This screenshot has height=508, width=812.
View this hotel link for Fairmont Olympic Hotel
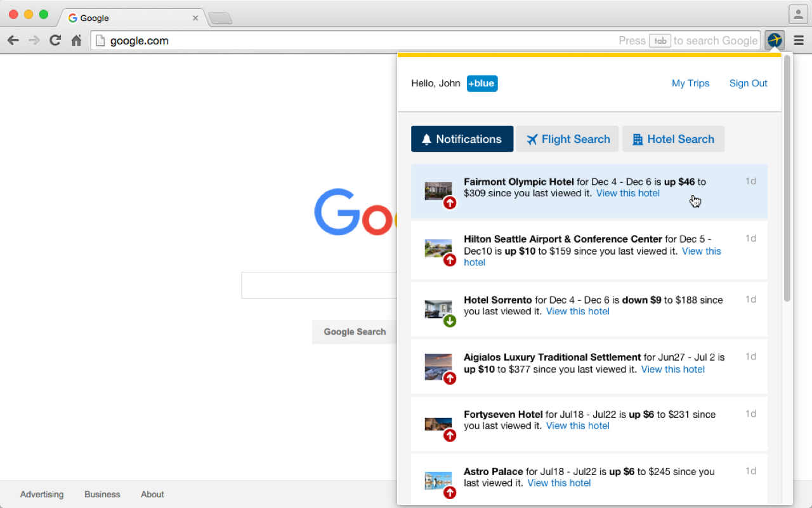tap(628, 193)
